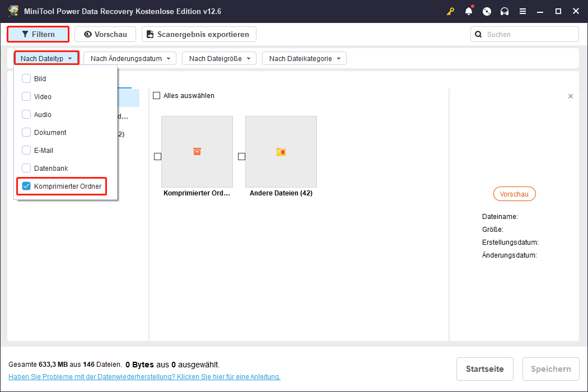Click the Änderungsdatum: field label

[x=509, y=255]
